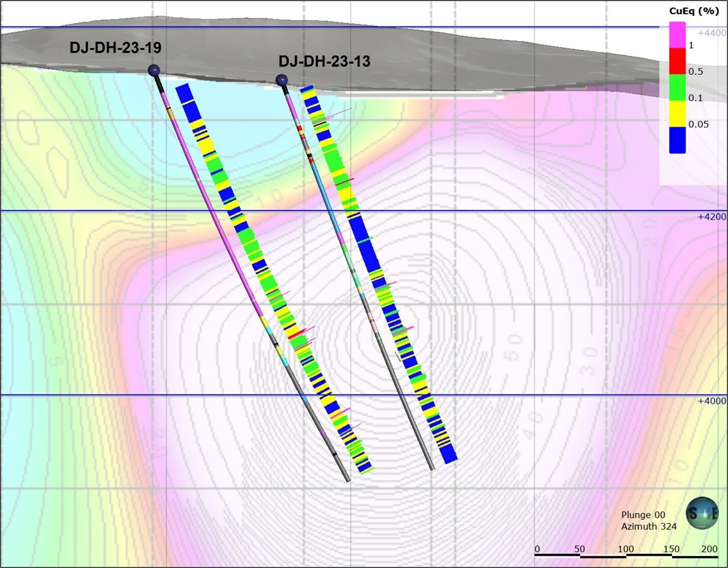Click the DJ-DH-23-13 drill collar sphere

point(282,80)
